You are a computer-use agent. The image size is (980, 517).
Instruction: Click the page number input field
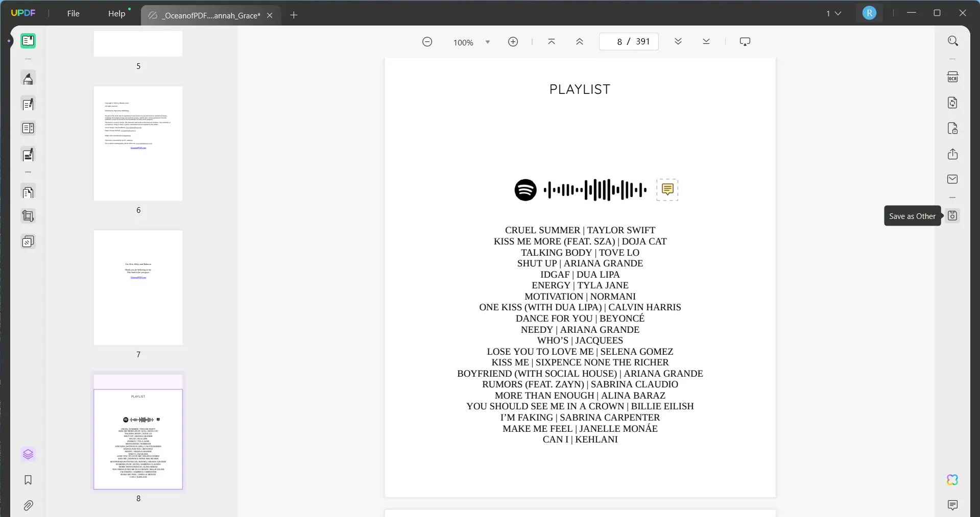point(629,42)
